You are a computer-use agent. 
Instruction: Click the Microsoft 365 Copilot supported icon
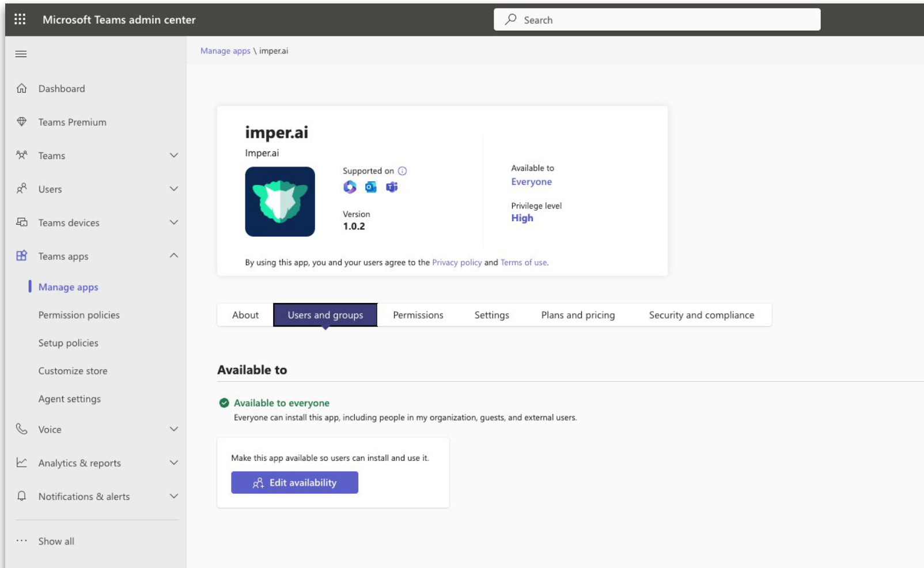tap(350, 187)
